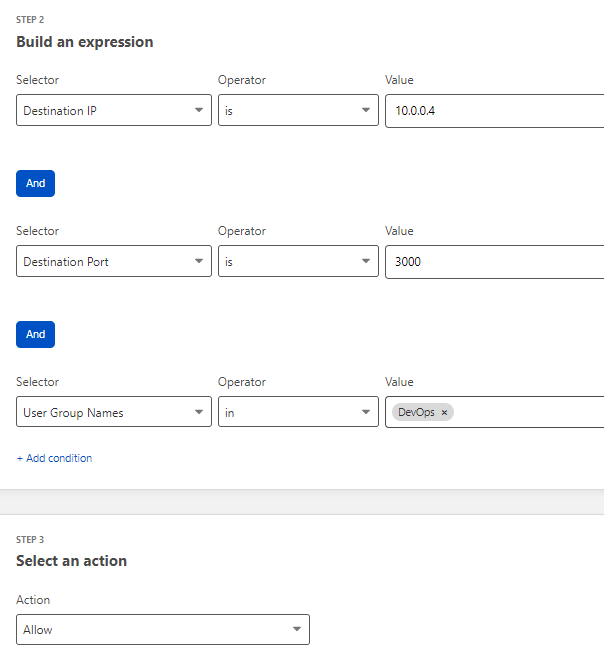Image resolution: width=604 pixels, height=670 pixels.
Task: Open the Allow action dropdown
Action: [x=163, y=629]
